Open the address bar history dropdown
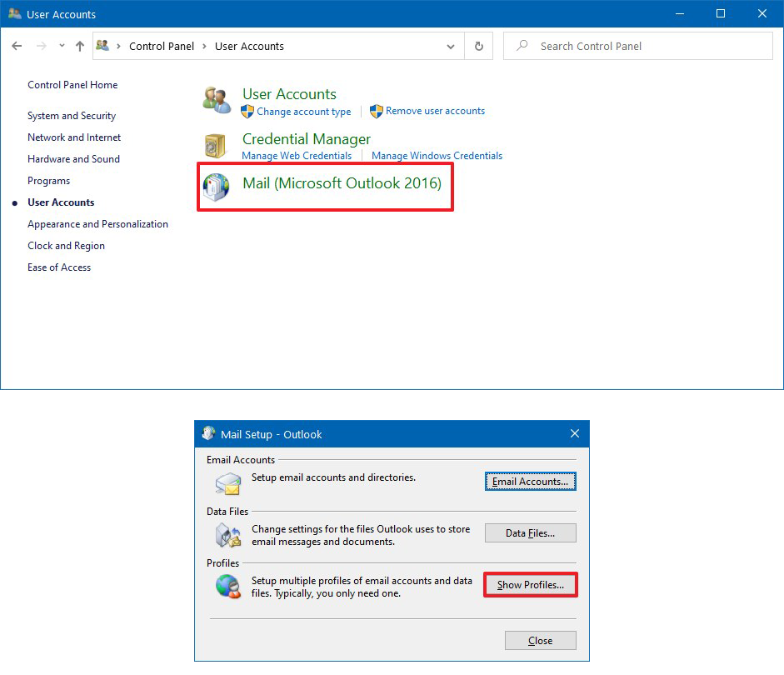 pyautogui.click(x=451, y=47)
